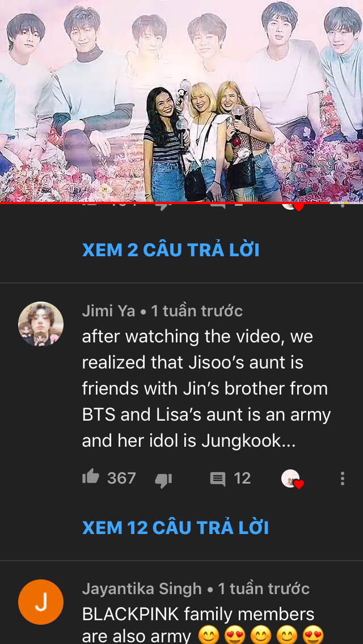Tap the reply count 12
The image size is (363, 644).
click(242, 478)
